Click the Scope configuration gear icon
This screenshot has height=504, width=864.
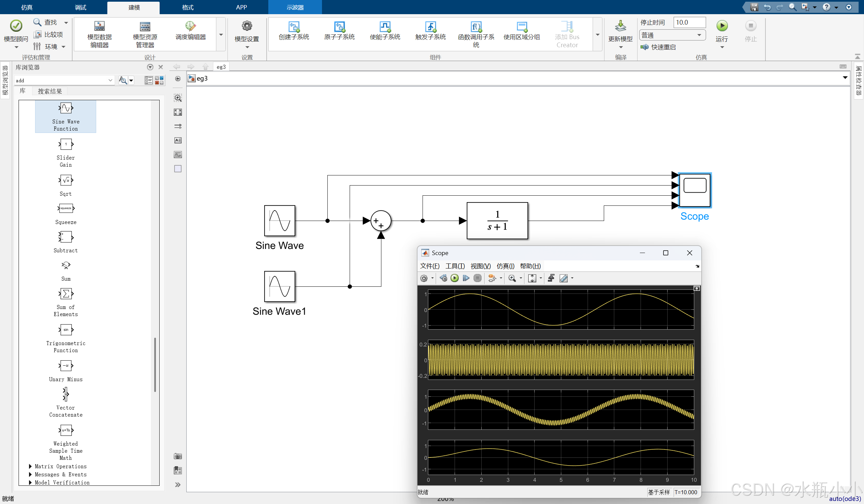tap(424, 278)
